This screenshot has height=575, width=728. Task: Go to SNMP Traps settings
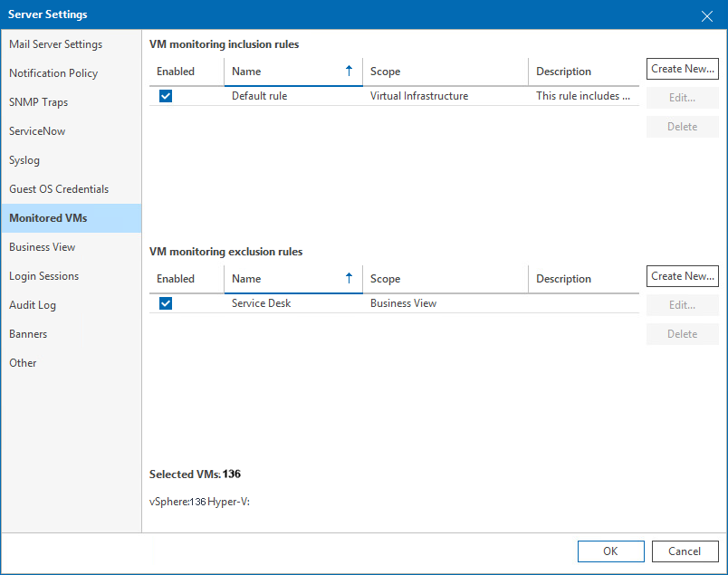pos(37,101)
